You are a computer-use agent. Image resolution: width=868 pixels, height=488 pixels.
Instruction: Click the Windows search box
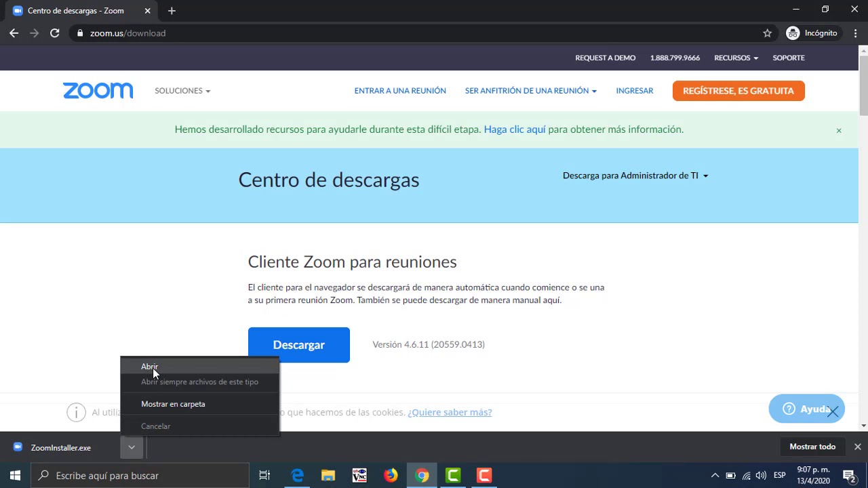pos(140,475)
